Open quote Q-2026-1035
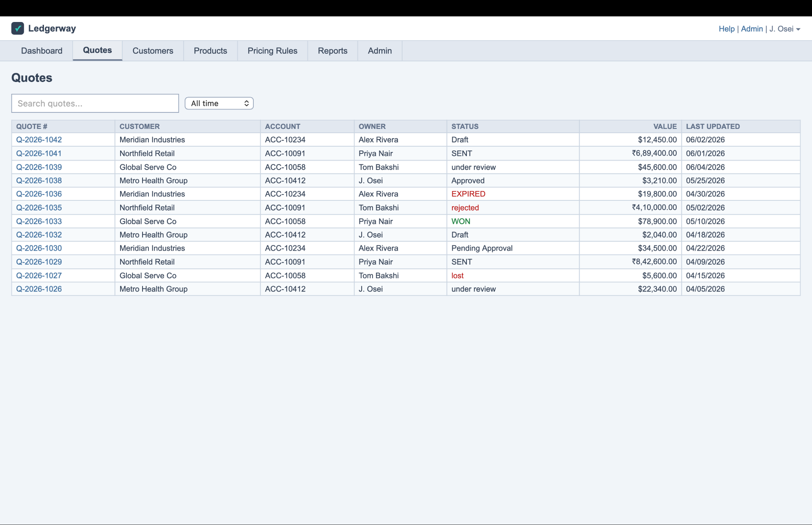 click(x=39, y=208)
